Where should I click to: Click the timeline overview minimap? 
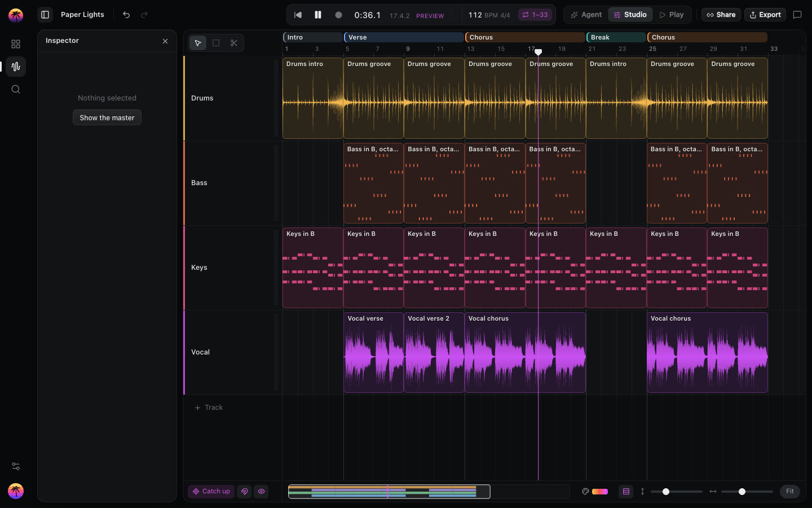click(x=429, y=492)
